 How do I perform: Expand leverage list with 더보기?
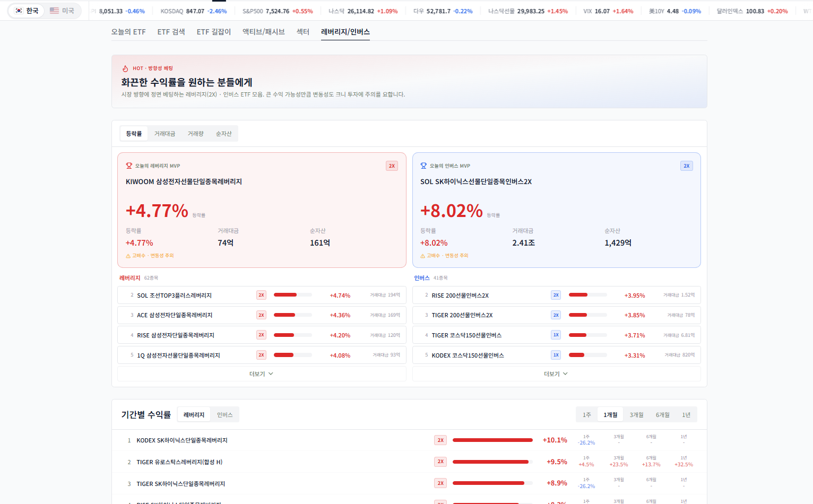262,374
